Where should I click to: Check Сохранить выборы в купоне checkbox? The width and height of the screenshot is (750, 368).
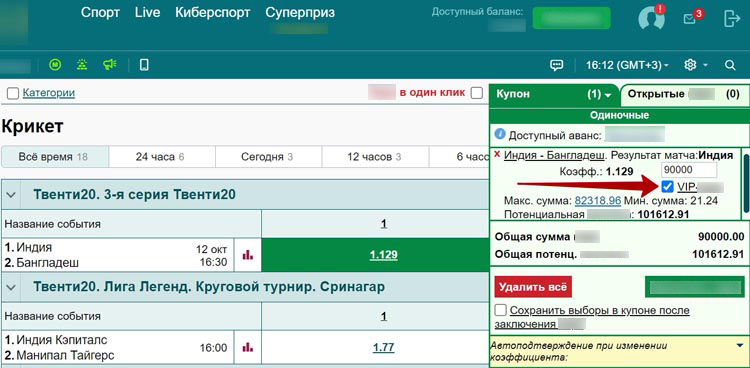[501, 310]
